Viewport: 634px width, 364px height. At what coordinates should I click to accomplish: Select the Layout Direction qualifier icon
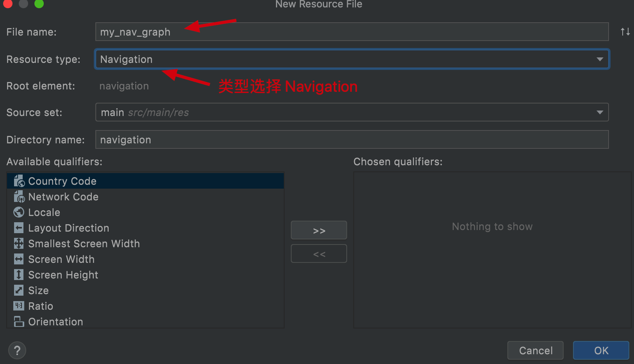pos(18,228)
